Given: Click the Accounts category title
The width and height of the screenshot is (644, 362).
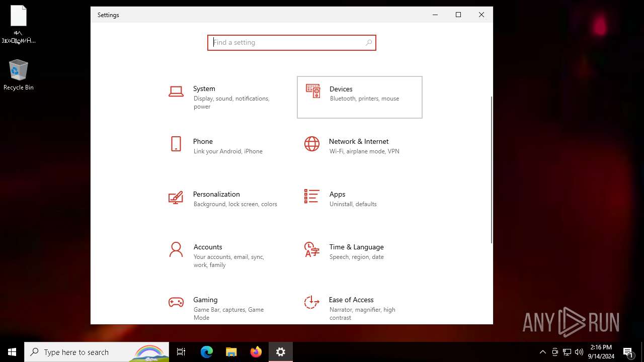Looking at the screenshot, I should 208,247.
